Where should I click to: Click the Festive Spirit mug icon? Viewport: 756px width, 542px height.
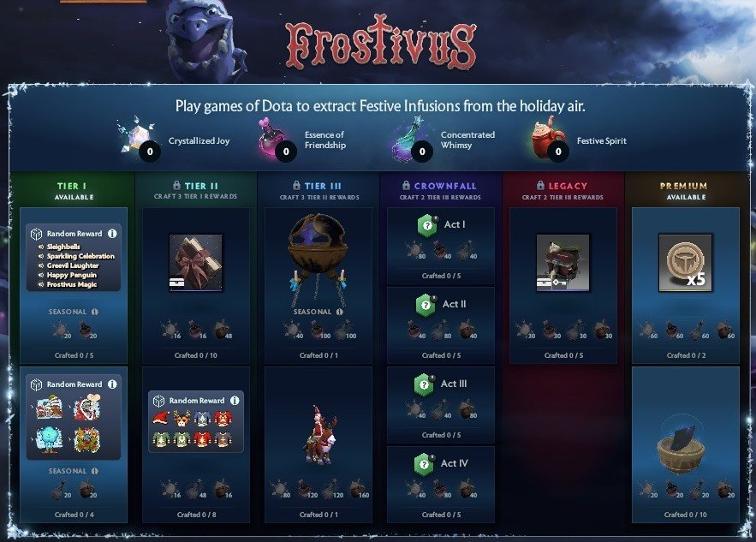pyautogui.click(x=549, y=137)
